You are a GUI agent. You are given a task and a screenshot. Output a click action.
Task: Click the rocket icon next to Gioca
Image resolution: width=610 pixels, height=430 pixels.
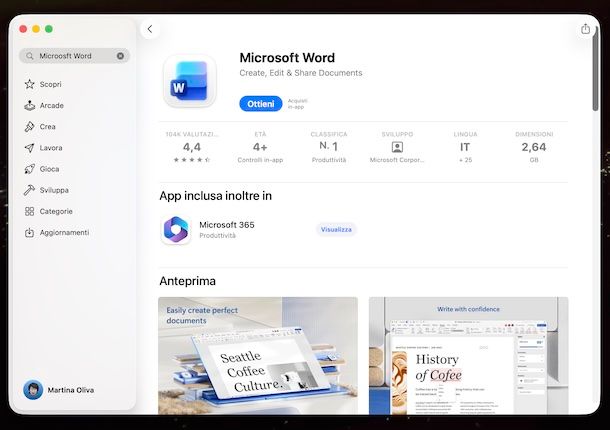pos(30,169)
